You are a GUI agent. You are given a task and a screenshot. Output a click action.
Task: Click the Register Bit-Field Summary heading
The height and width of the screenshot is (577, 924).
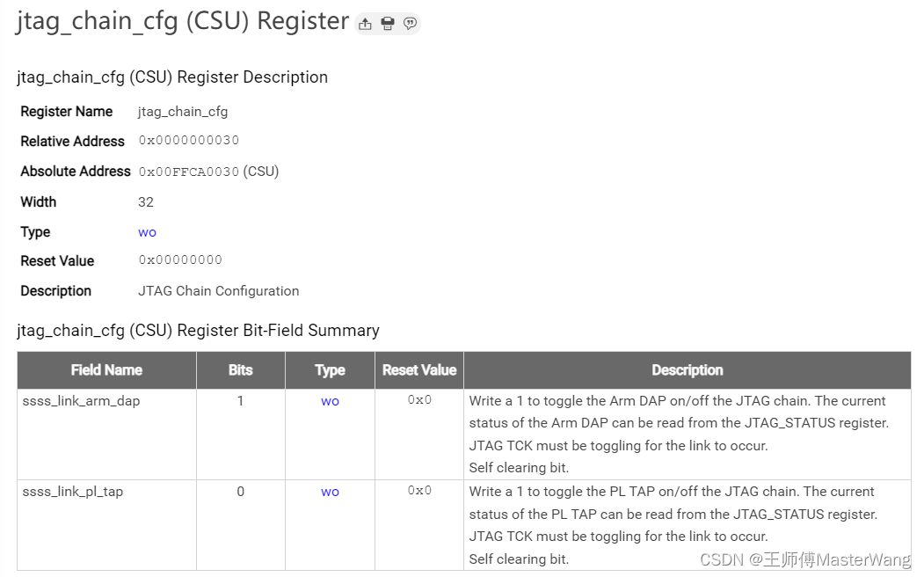197,330
